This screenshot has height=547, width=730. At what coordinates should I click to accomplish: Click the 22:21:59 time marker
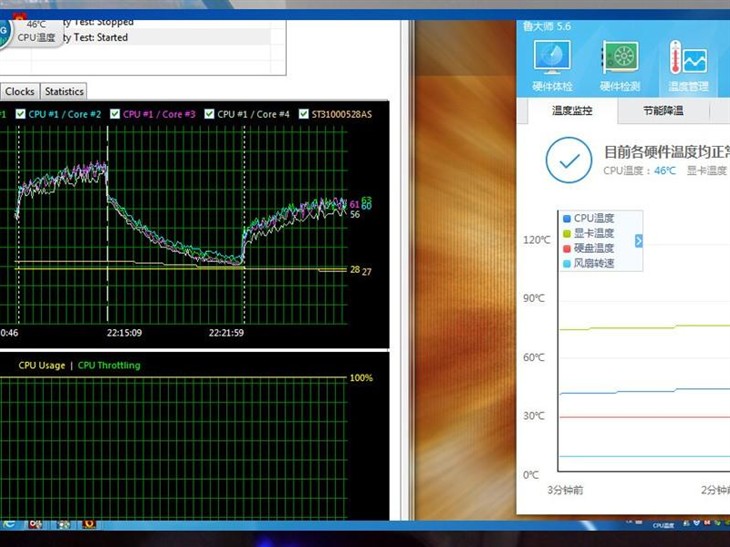[x=226, y=333]
